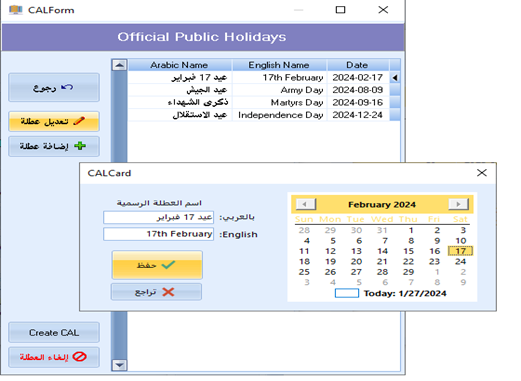Click the February 2024 calendar title
This screenshot has width=521, height=381.
tap(382, 204)
